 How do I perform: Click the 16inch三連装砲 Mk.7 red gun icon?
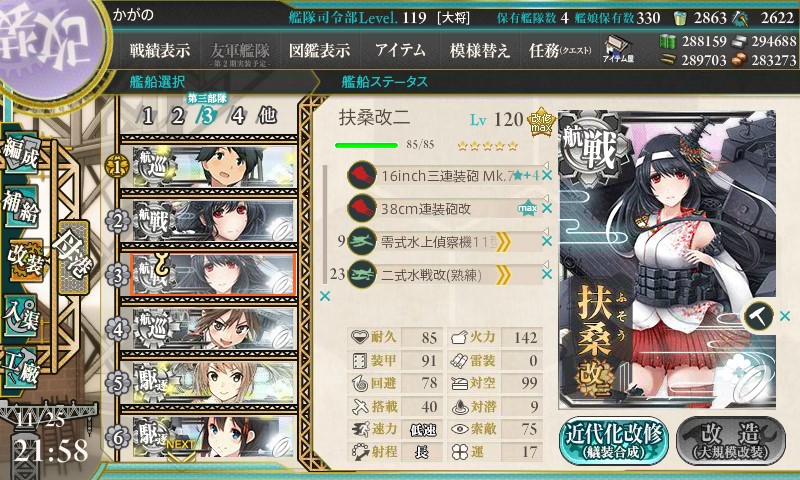(362, 175)
